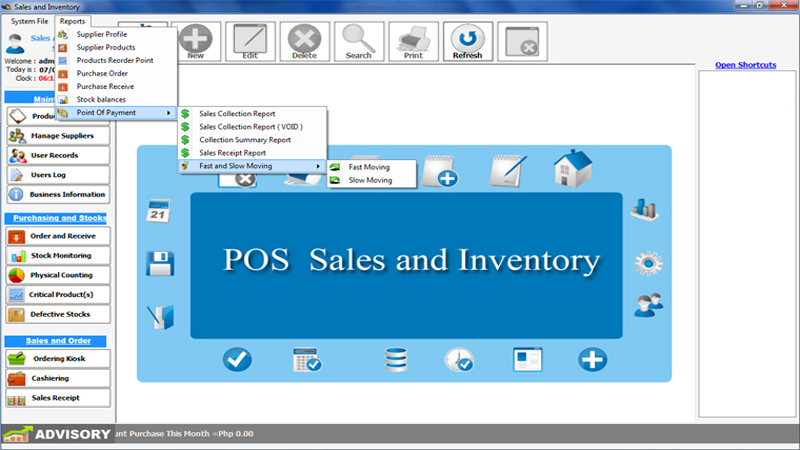Open the Cashiering button
The width and height of the screenshot is (800, 450).
point(58,378)
